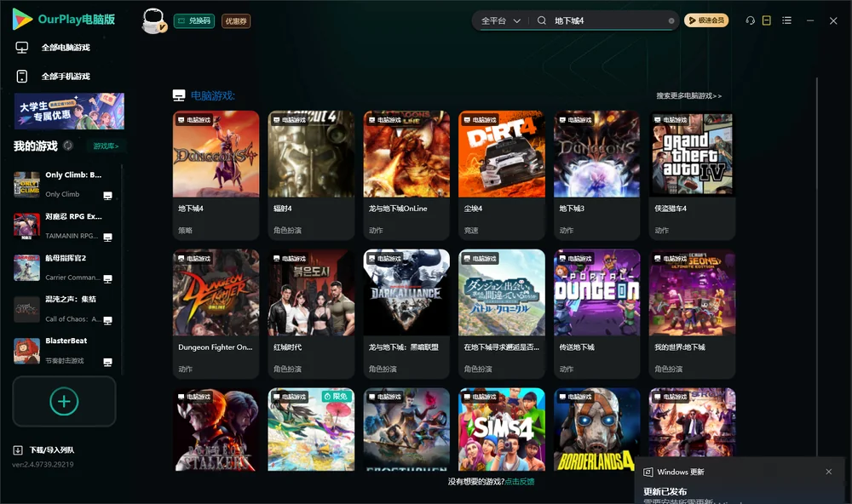
Task: Open 辐射4 game card
Action: [x=311, y=175]
